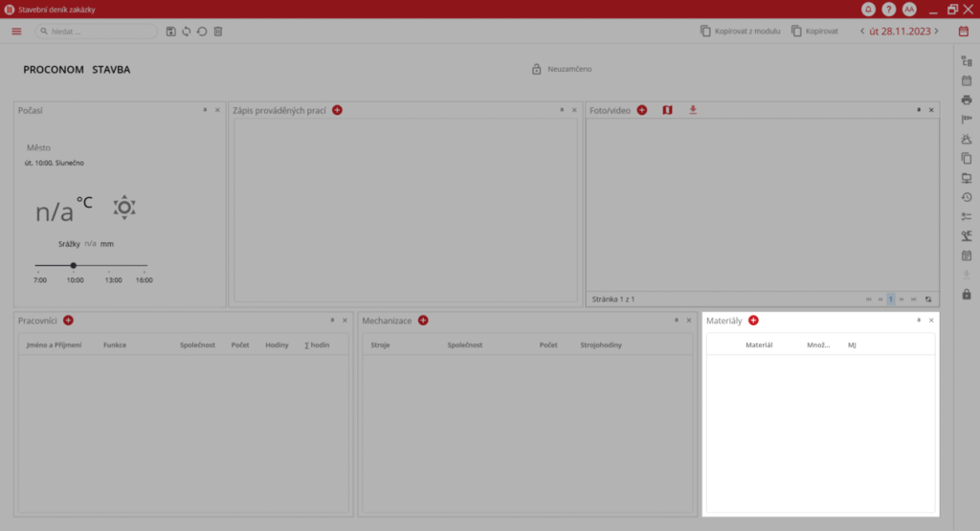Add a machine in Mechanizace panel
Screen dimensions: 980x531
[x=423, y=321]
